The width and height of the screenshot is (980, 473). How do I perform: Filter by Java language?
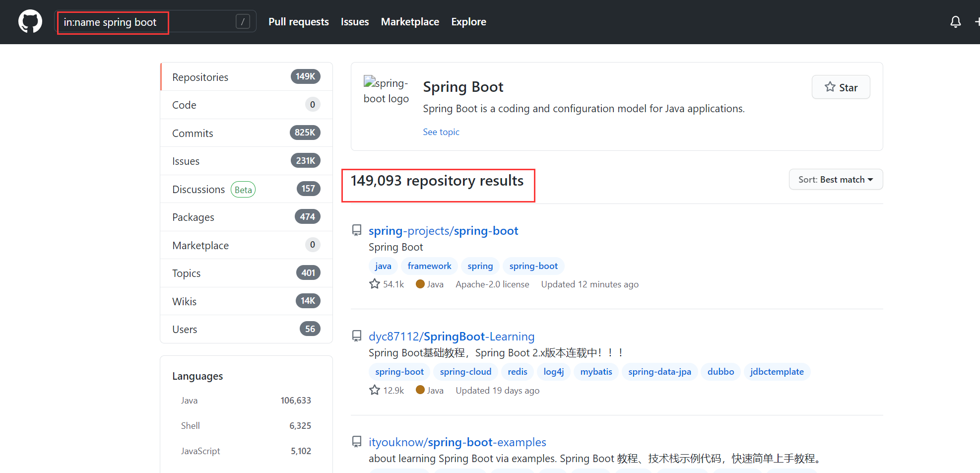click(x=246, y=401)
